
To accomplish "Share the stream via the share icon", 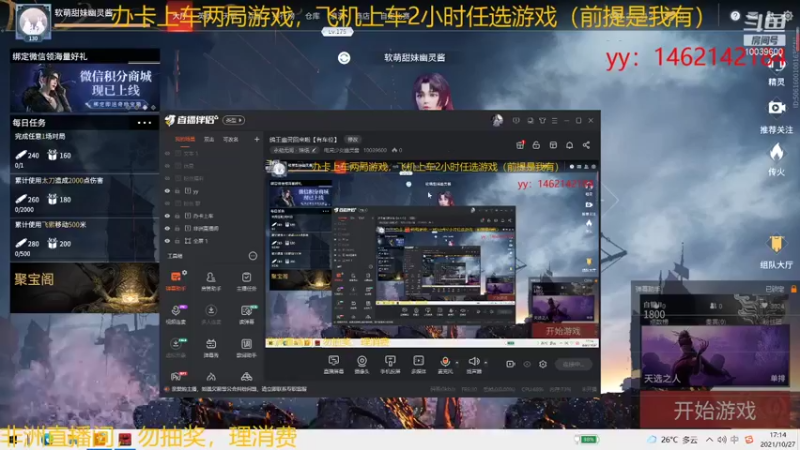I will [586, 145].
